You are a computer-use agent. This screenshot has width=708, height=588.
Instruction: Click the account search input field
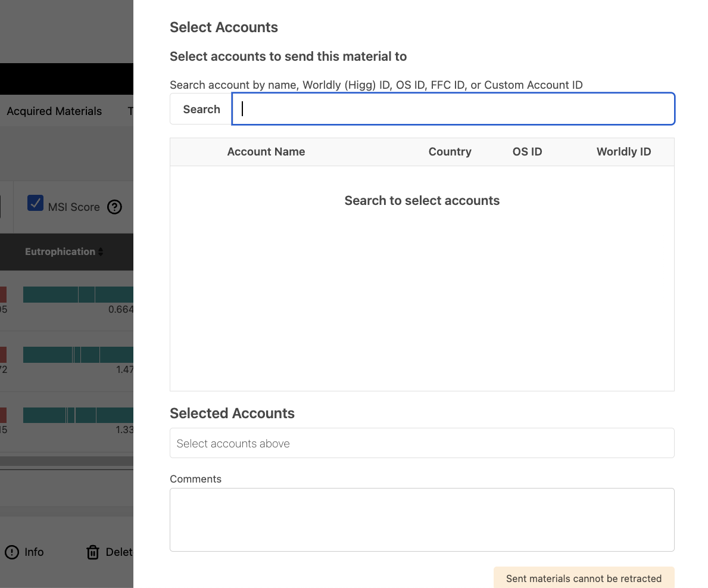coord(453,109)
